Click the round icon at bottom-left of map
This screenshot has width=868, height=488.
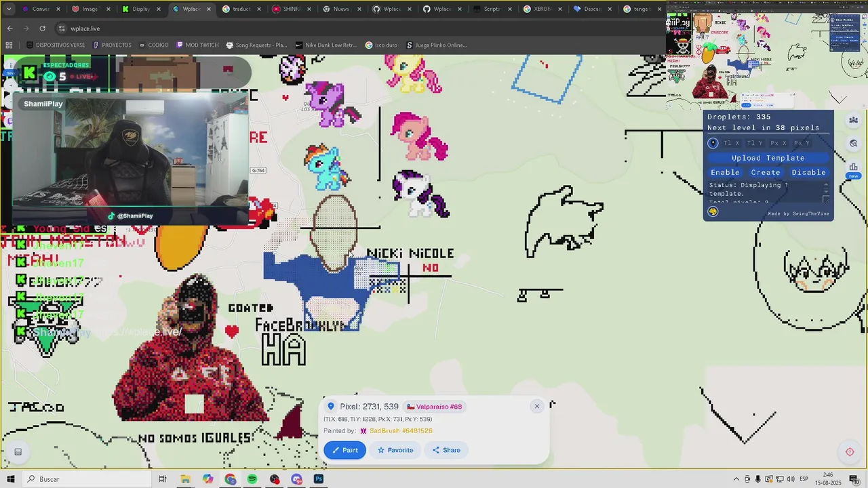(x=18, y=452)
